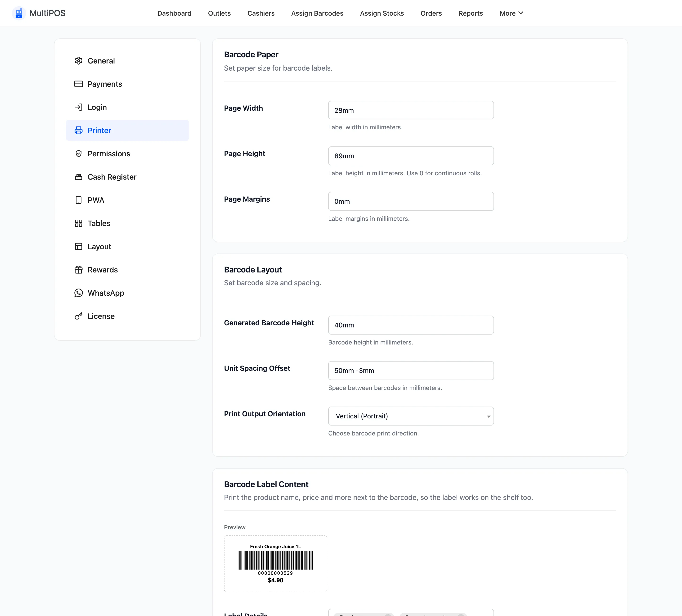Click the Generated Barcode Height field
The height and width of the screenshot is (616, 682).
point(411,325)
